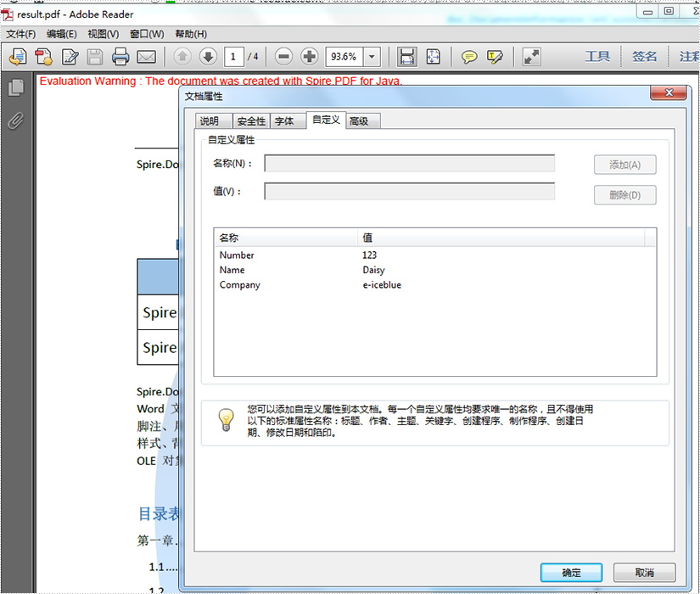Select the 自定义 tab
700x594 pixels.
pos(326,120)
